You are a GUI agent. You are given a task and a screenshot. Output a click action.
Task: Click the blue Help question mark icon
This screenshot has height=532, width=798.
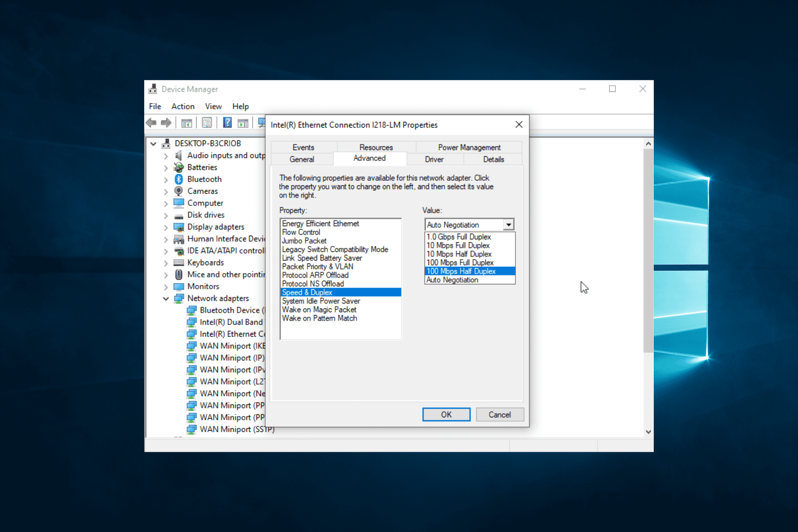click(x=227, y=123)
